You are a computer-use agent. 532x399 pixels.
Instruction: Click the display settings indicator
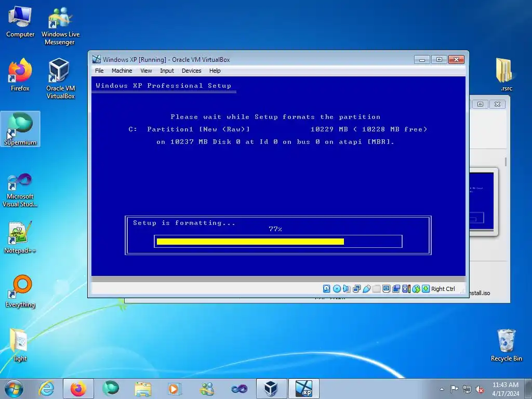tap(386, 289)
